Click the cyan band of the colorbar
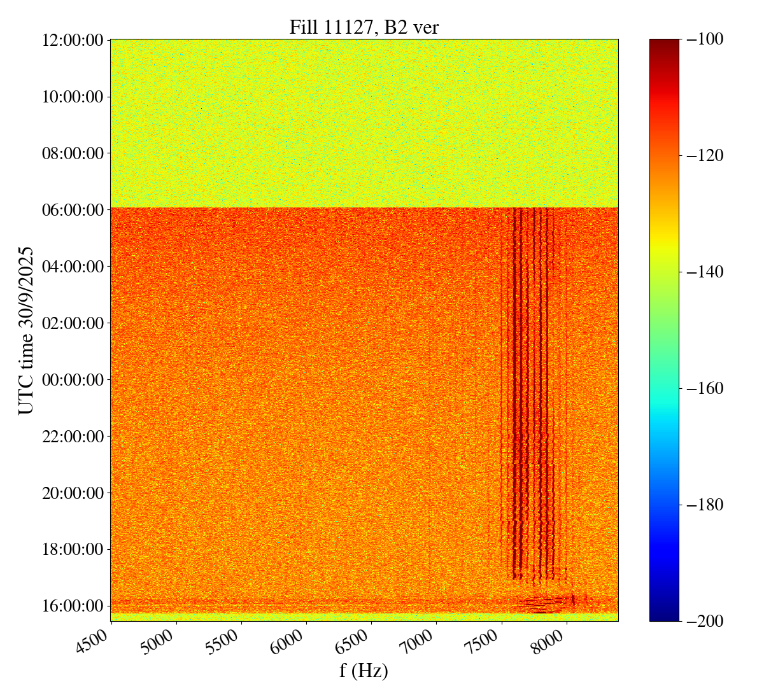Viewport: 764px width, 700px height. click(x=664, y=420)
